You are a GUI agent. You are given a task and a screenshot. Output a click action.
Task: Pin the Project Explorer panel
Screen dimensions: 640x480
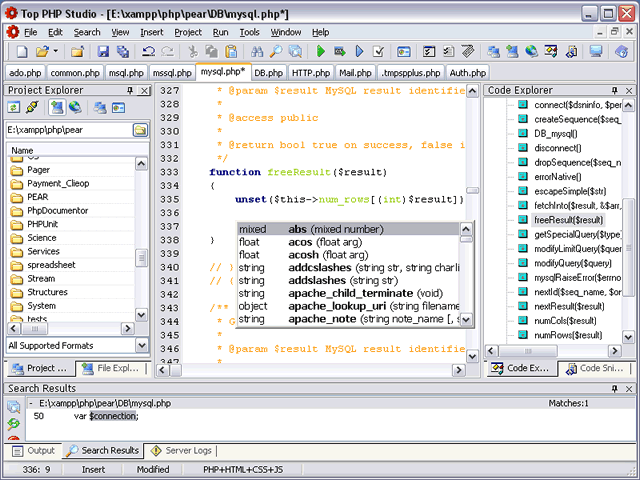[x=130, y=91]
